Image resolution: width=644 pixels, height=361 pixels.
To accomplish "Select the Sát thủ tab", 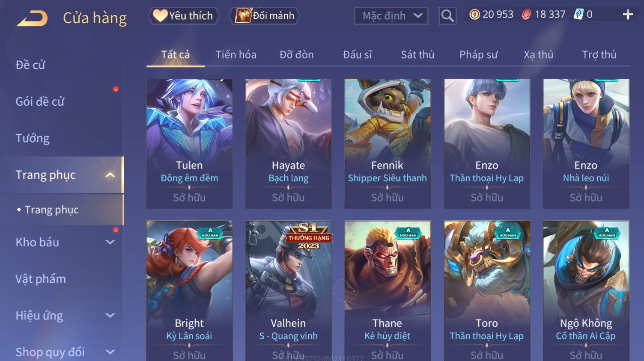I will (417, 55).
